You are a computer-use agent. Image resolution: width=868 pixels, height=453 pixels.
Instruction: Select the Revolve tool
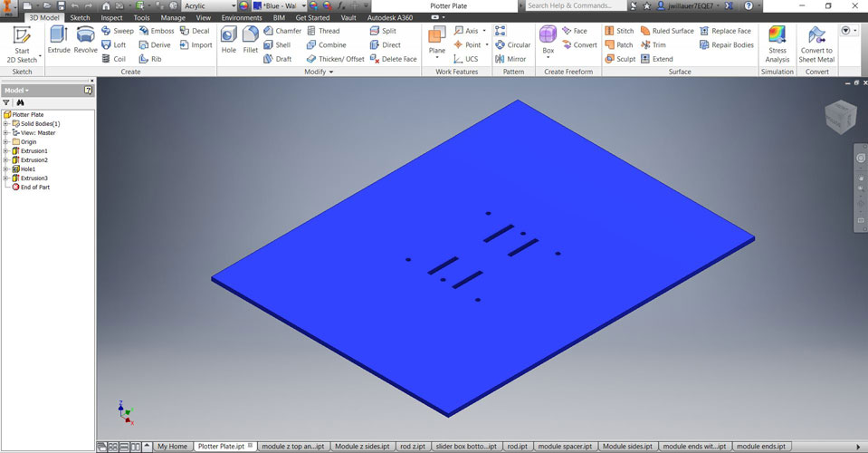tap(85, 39)
